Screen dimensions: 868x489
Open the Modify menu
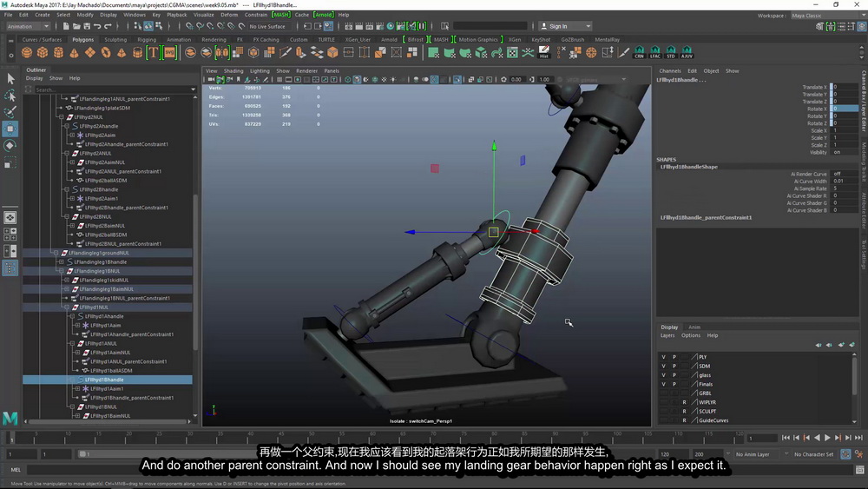85,15
